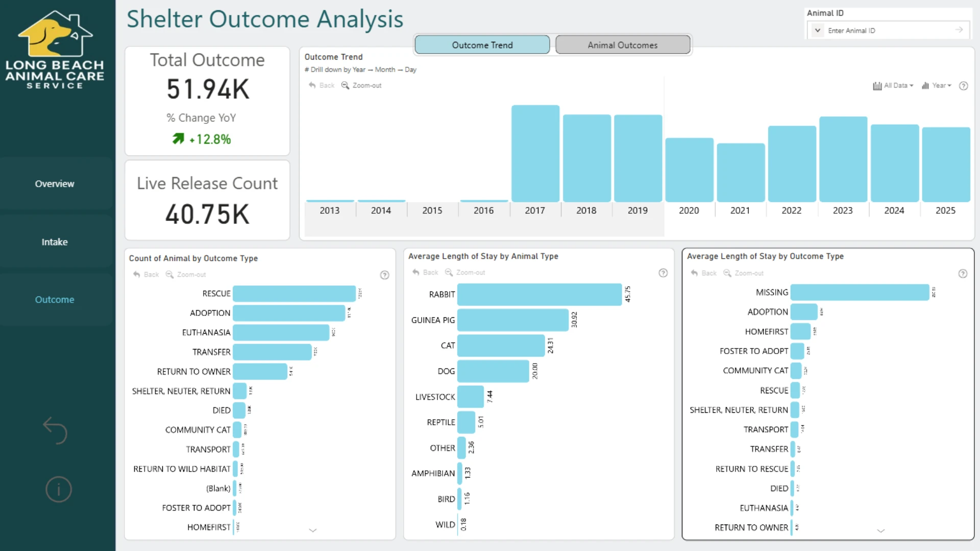Click the undo back-arrow icon in sidebar
The height and width of the screenshot is (551, 980).
click(55, 431)
